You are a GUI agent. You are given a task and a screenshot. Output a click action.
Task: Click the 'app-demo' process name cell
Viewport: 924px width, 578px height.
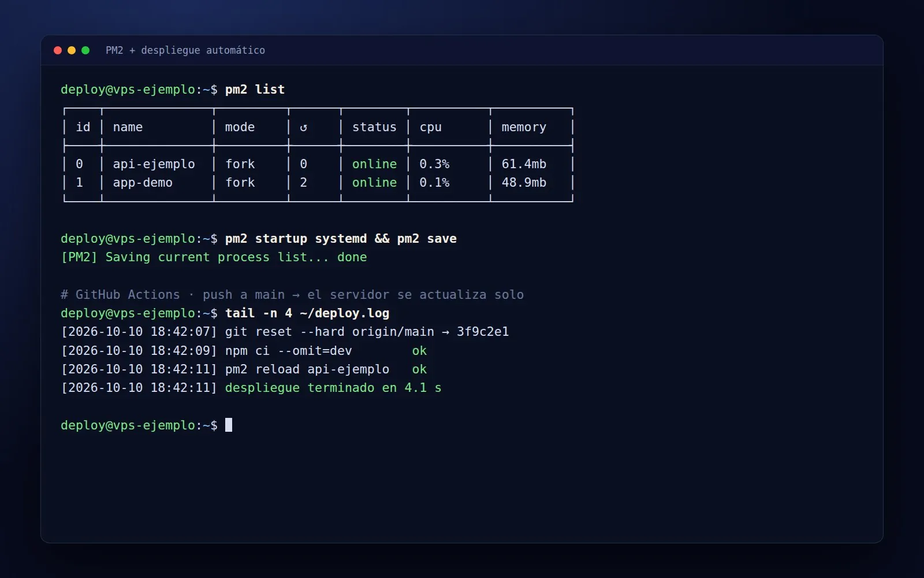(143, 183)
